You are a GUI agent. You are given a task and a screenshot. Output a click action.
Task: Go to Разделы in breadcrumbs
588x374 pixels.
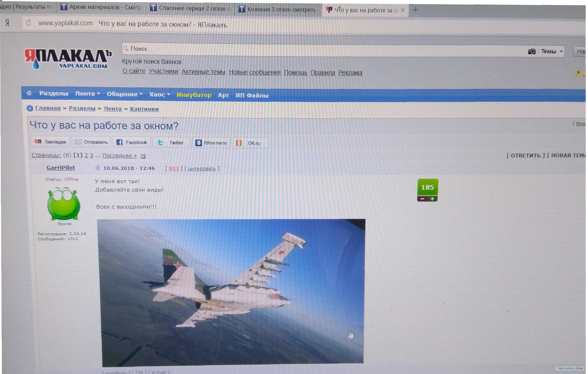[82, 108]
